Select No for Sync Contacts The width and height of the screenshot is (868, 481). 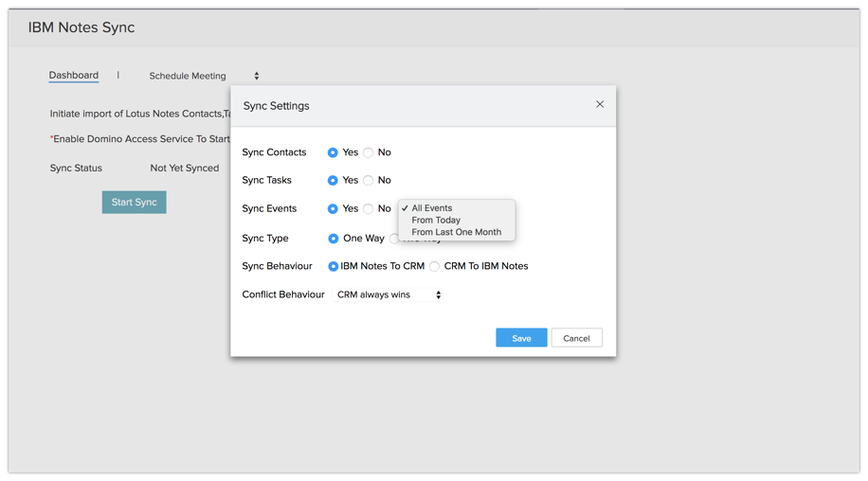(x=369, y=152)
